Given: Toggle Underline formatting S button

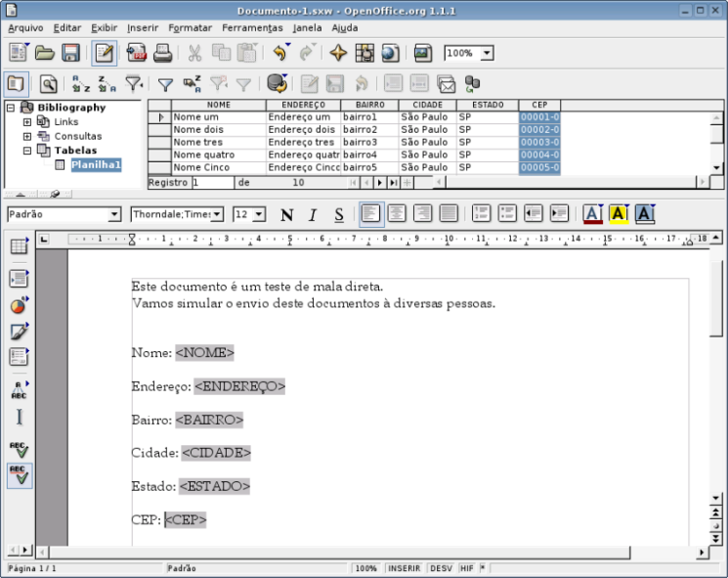Looking at the screenshot, I should 339,214.
